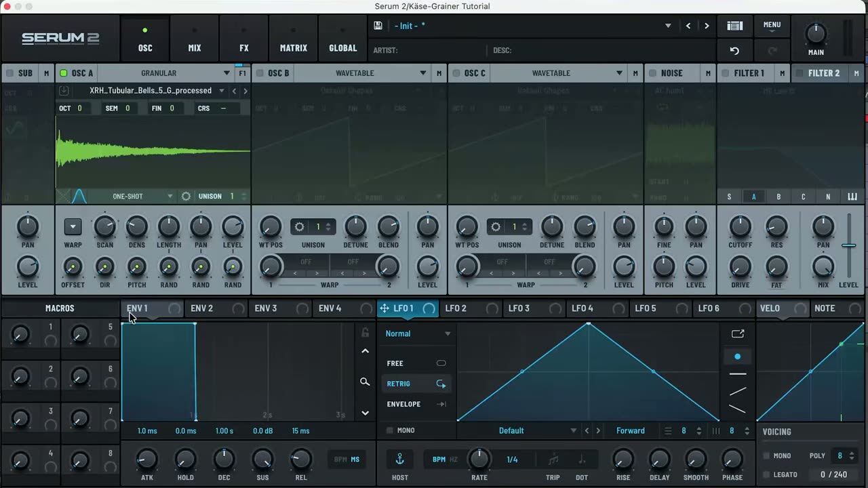Image resolution: width=868 pixels, height=488 pixels.
Task: Go to next preset arrow
Action: [x=707, y=26]
